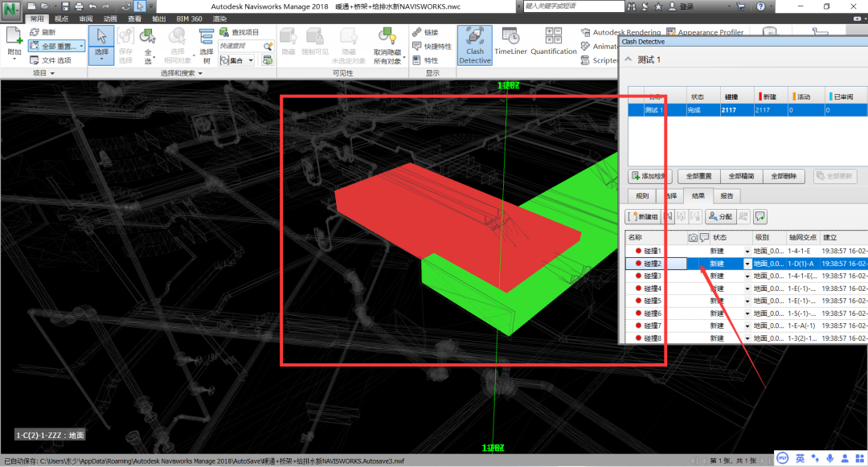The image size is (868, 467).
Task: Click the 附加 append file icon
Action: coord(14,43)
